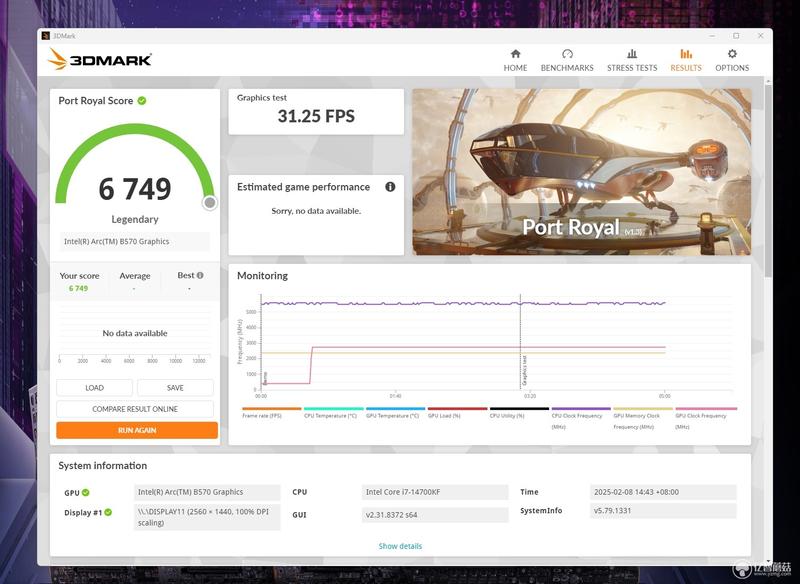Click the green GPU validation checkmark
Image resolution: width=800 pixels, height=584 pixels.
tap(86, 492)
